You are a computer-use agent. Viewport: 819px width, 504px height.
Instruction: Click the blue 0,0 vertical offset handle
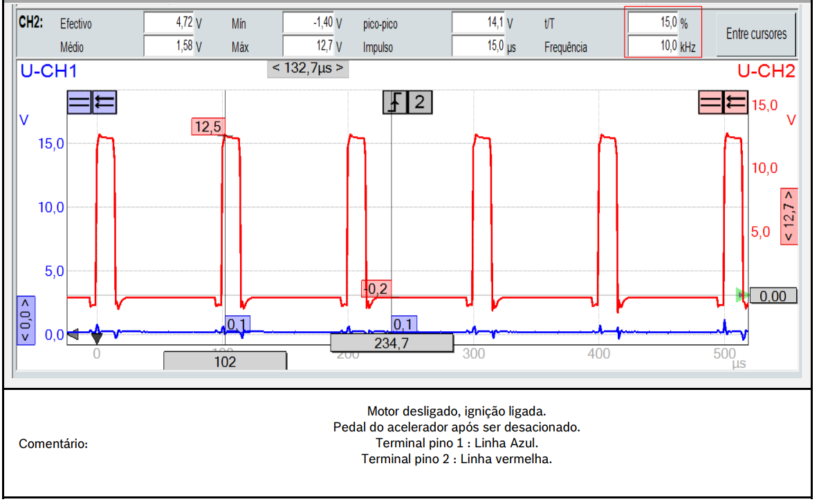[25, 320]
